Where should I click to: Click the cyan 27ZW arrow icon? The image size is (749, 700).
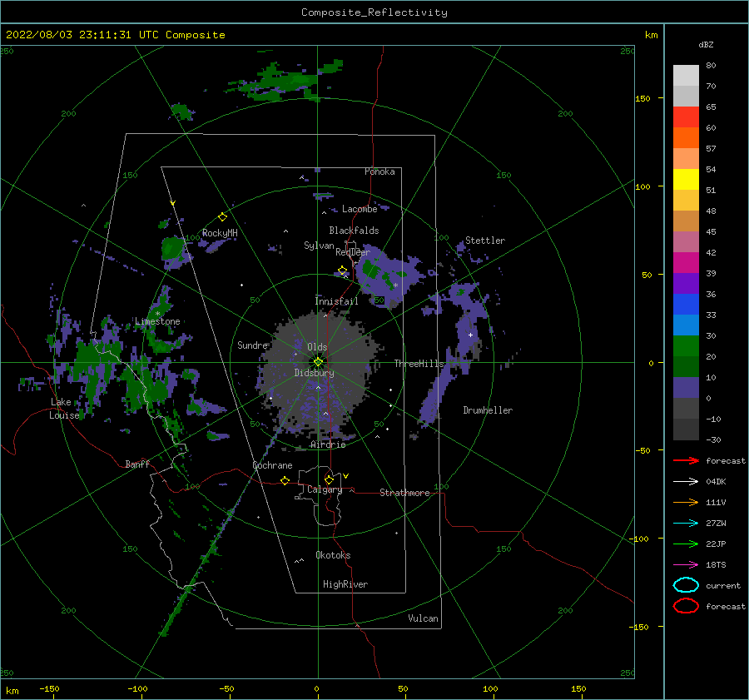tap(686, 524)
